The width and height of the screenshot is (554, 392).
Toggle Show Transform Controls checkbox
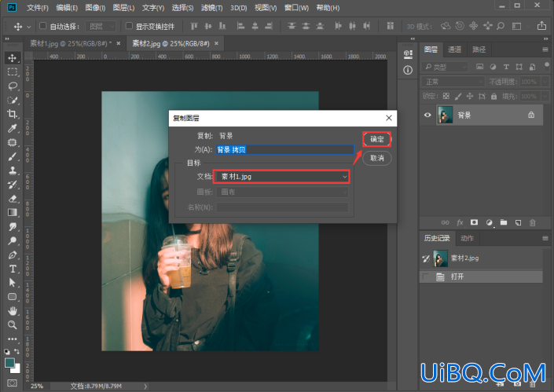point(129,26)
